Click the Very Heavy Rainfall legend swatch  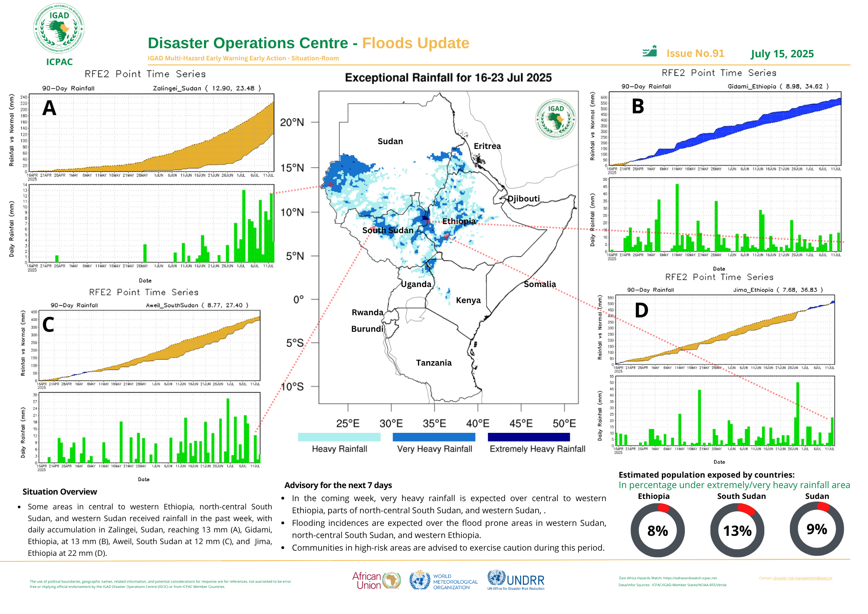point(434,437)
